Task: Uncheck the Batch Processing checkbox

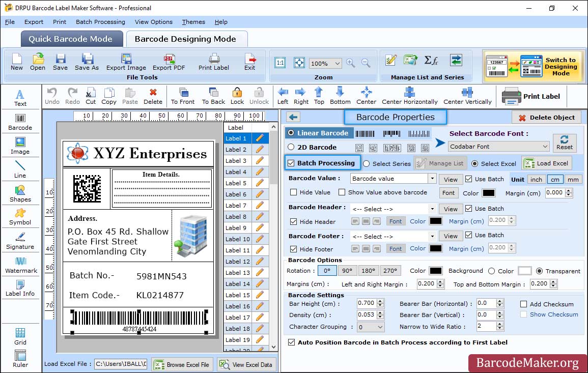Action: coord(291,163)
